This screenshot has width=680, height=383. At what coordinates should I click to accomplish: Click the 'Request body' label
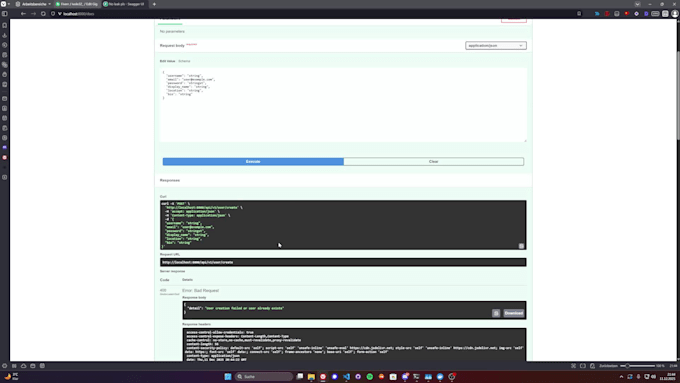[x=172, y=46]
